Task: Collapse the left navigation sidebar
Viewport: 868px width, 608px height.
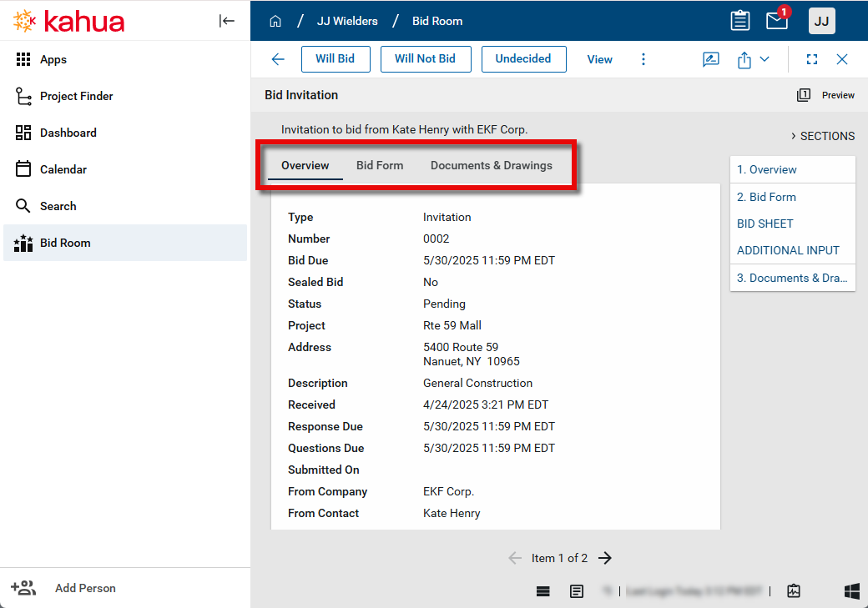Action: (227, 21)
